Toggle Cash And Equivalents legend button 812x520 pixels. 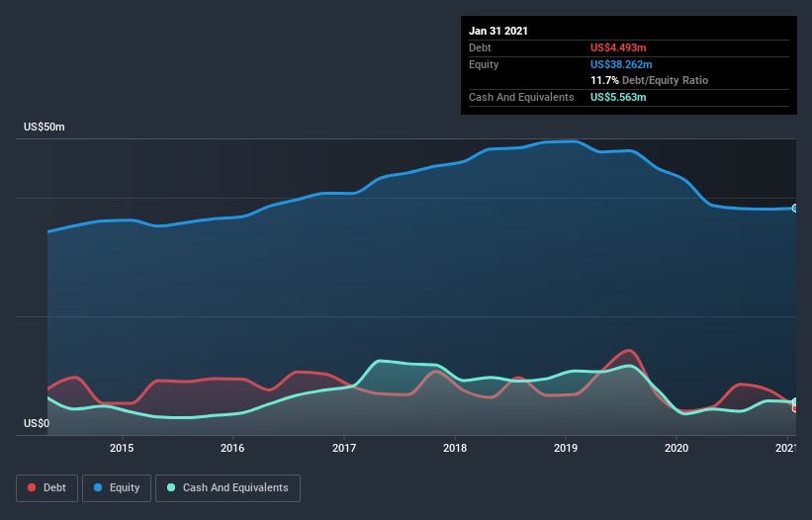point(227,488)
